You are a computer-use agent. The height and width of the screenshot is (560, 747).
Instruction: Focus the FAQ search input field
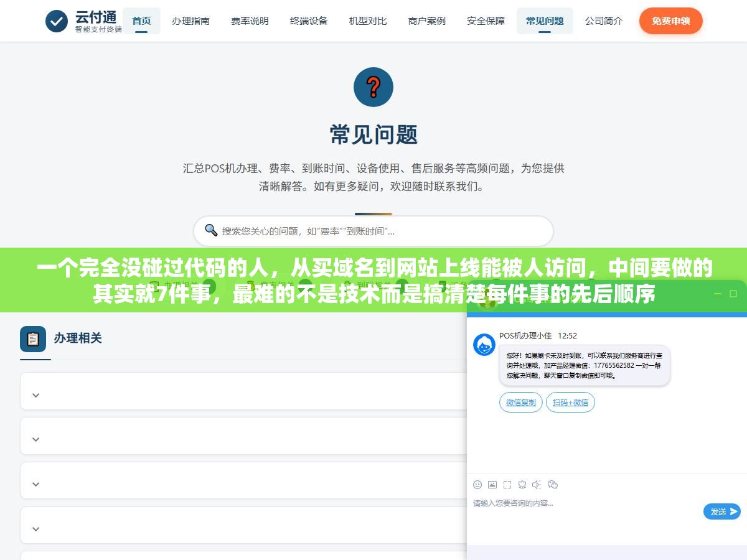point(374,231)
